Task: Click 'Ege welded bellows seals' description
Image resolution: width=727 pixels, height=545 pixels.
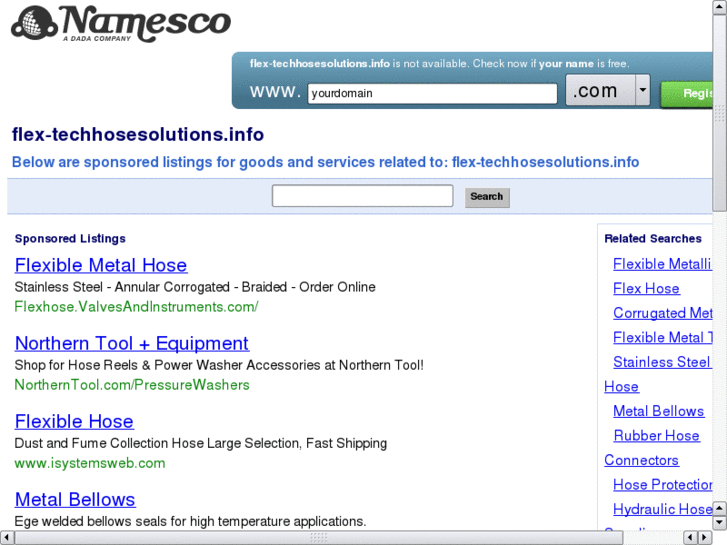Action: pos(190,521)
